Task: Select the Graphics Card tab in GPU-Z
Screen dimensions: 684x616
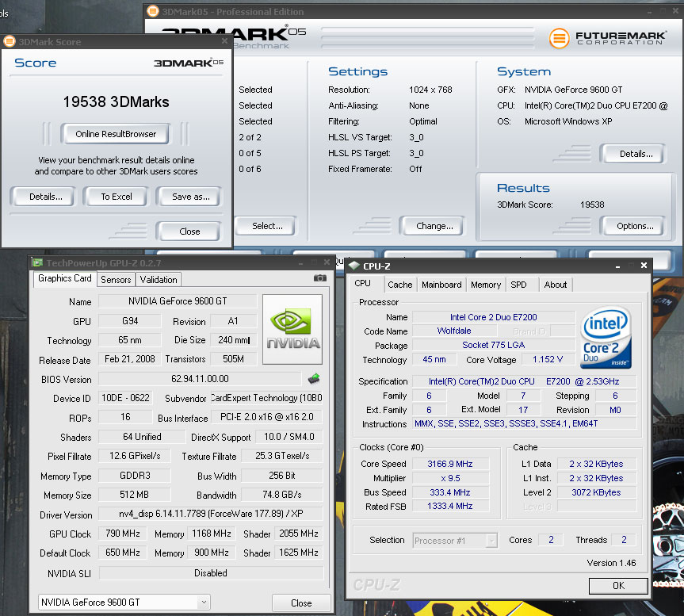Action: (64, 278)
